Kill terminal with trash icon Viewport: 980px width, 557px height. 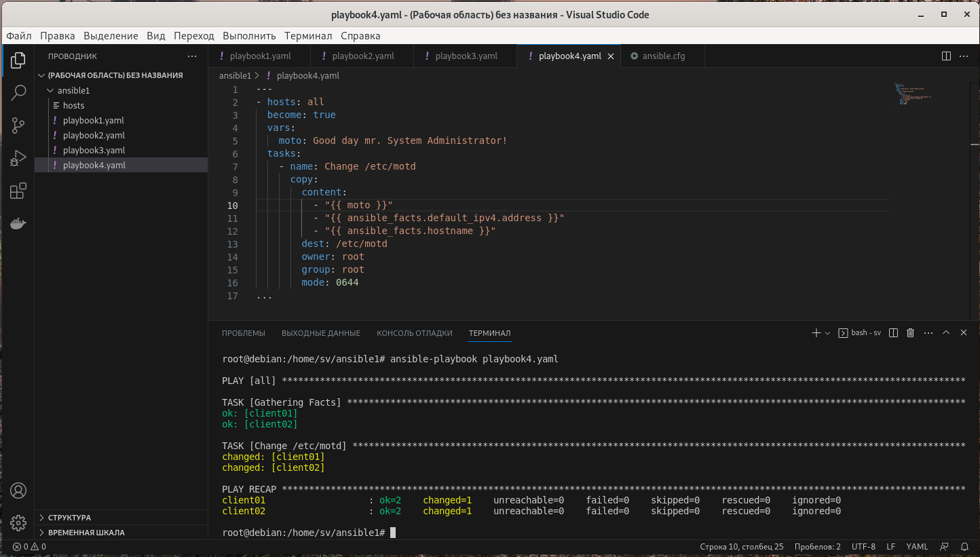(911, 333)
